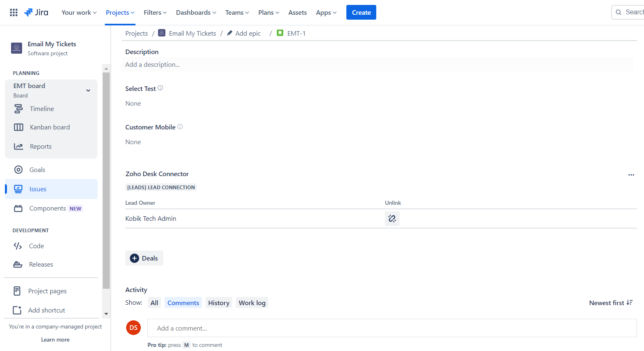Viewport: 644px width, 351px height.
Task: Open the Filters dropdown
Action: [x=155, y=12]
